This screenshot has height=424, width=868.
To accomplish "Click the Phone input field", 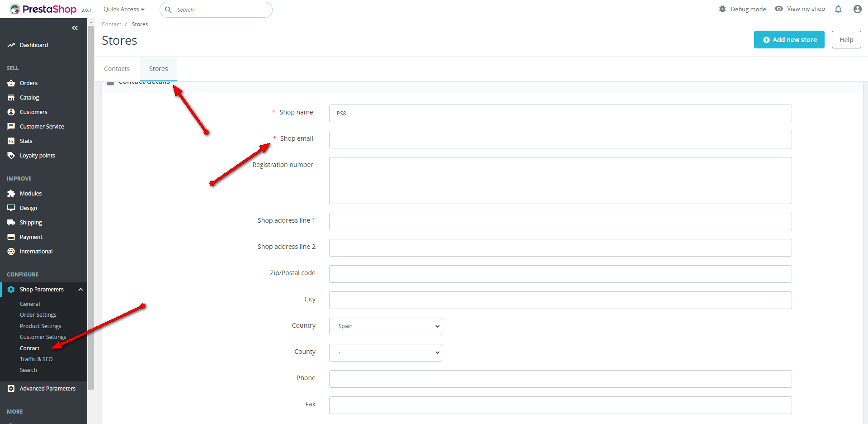I will point(560,379).
